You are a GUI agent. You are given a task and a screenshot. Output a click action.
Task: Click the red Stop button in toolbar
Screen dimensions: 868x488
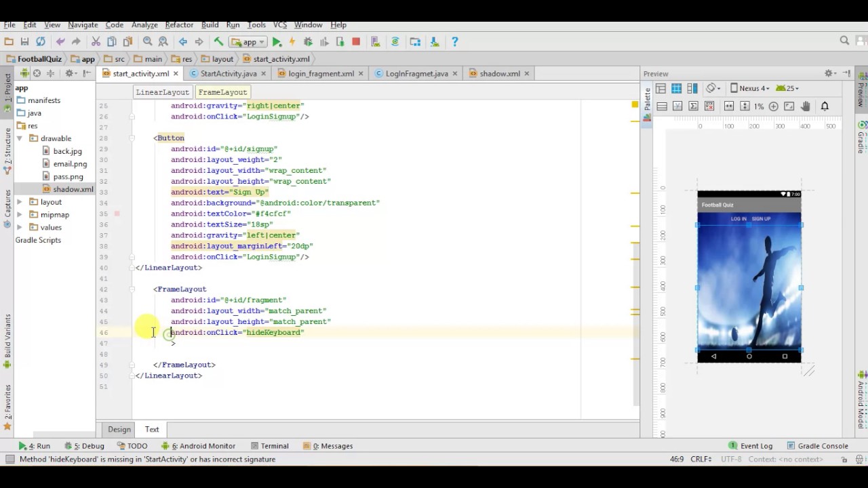coord(356,42)
